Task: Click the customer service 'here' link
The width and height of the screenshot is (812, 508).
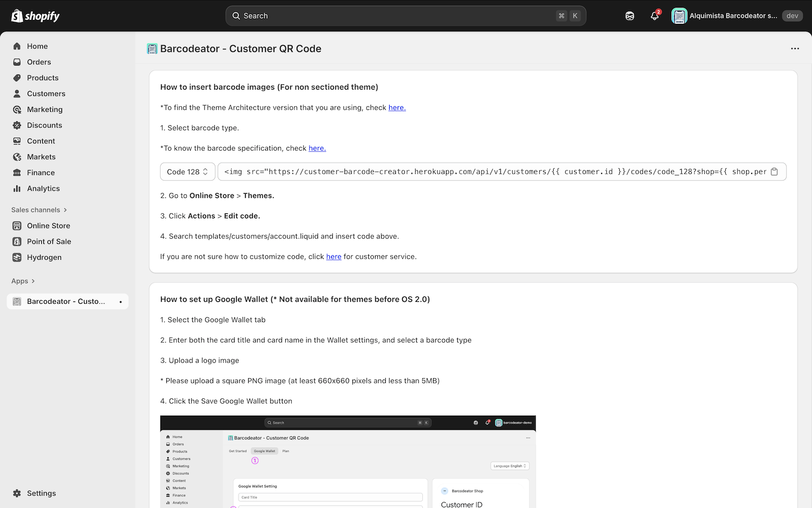Action: tap(333, 256)
